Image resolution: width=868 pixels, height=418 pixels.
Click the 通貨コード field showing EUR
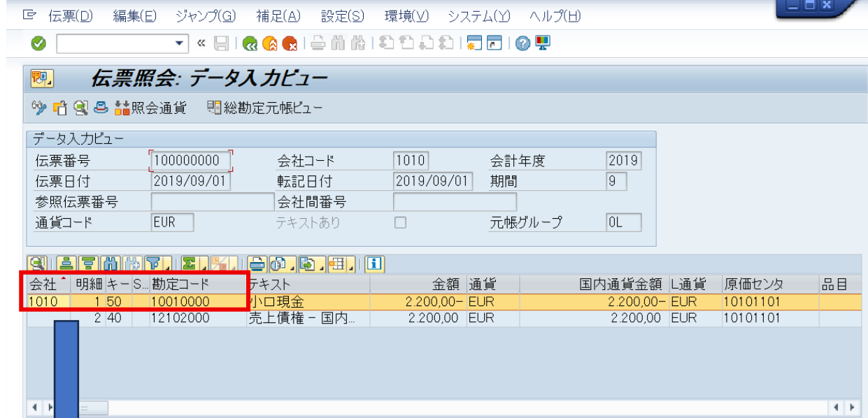tap(173, 223)
